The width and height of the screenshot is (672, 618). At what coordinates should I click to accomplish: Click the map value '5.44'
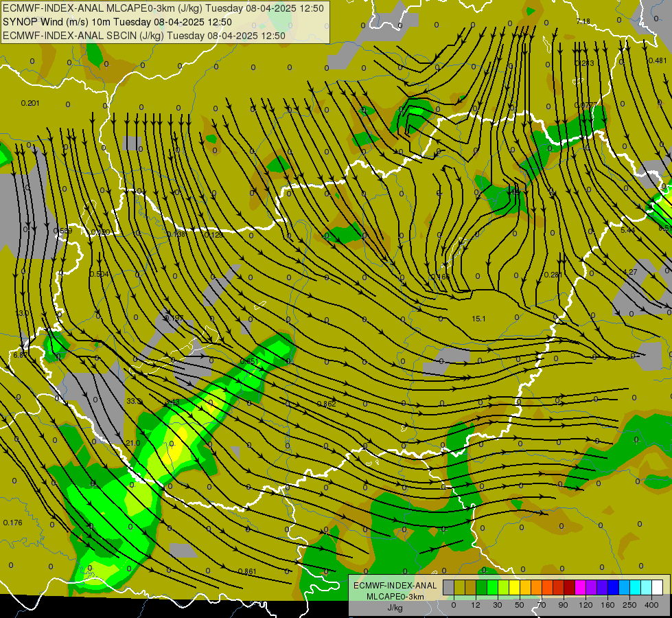628,230
